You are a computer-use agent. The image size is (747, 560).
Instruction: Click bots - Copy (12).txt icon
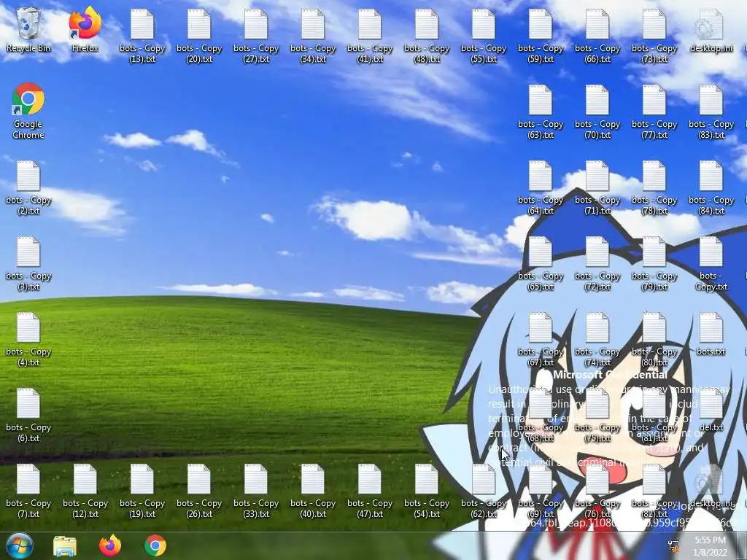(85, 491)
